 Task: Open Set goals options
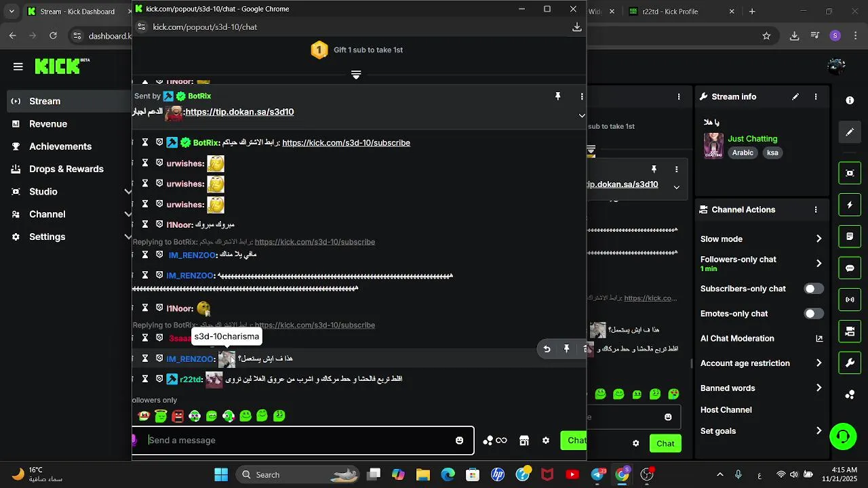pyautogui.click(x=761, y=431)
